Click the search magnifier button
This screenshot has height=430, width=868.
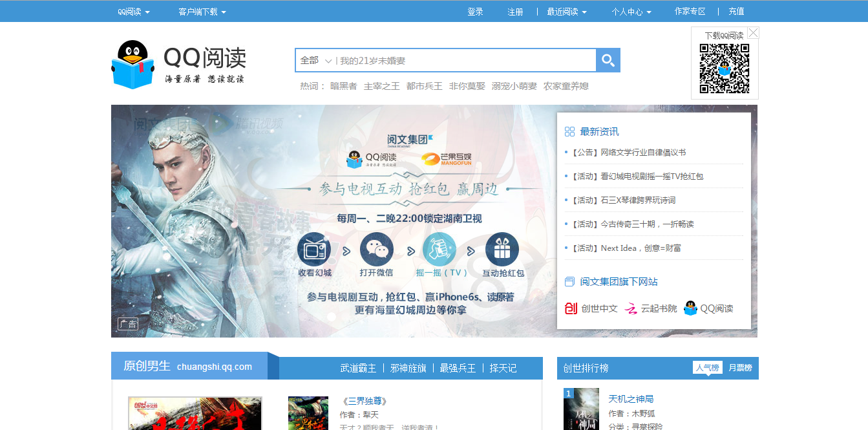point(608,60)
